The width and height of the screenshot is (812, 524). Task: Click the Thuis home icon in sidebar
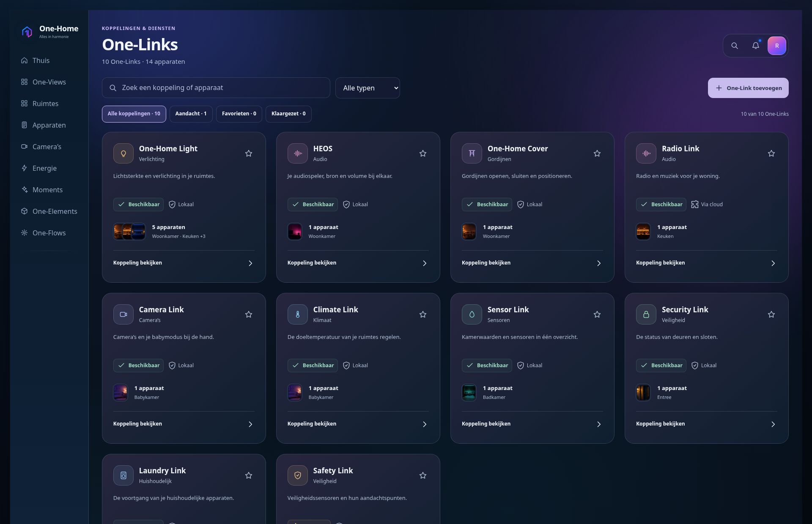[x=25, y=60]
